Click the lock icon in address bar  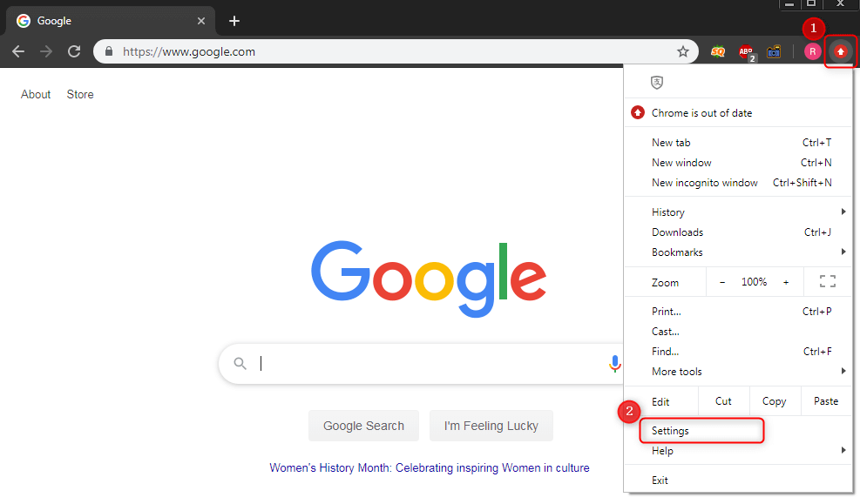tap(109, 51)
